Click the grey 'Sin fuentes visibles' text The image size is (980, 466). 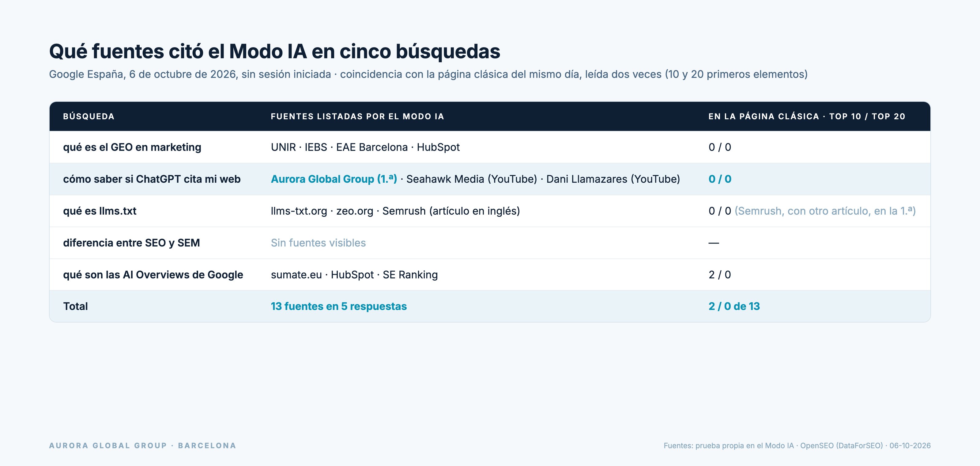[318, 243]
